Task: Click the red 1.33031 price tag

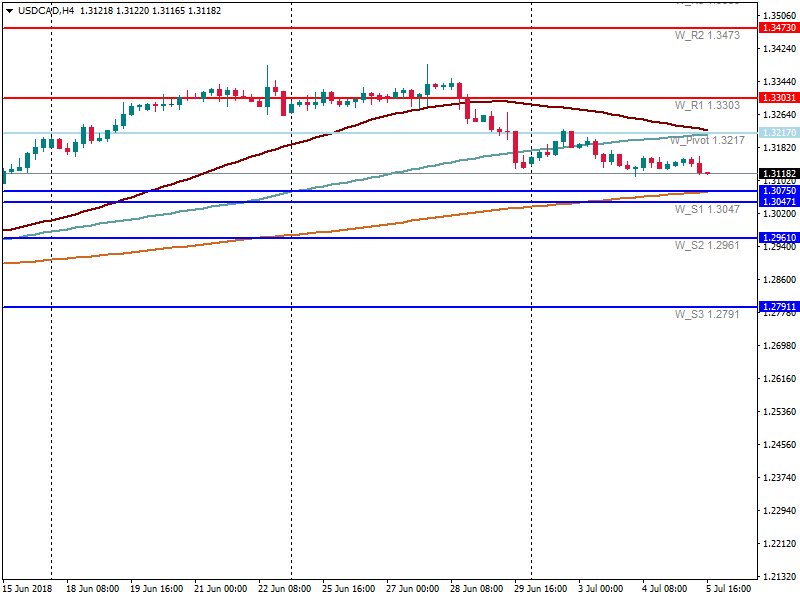Action: point(778,98)
